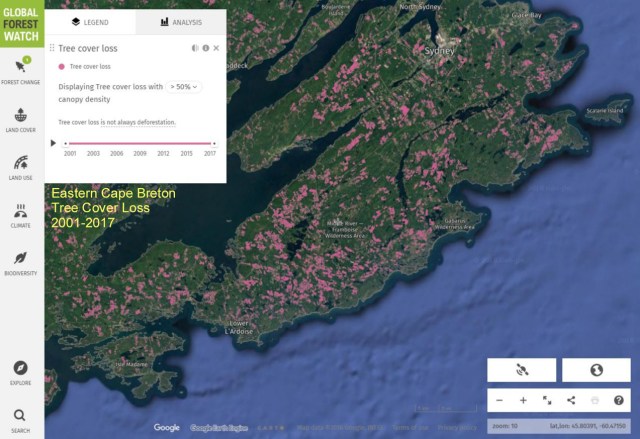Click the Glace Bay map label
640x439 pixels.
pyautogui.click(x=527, y=15)
